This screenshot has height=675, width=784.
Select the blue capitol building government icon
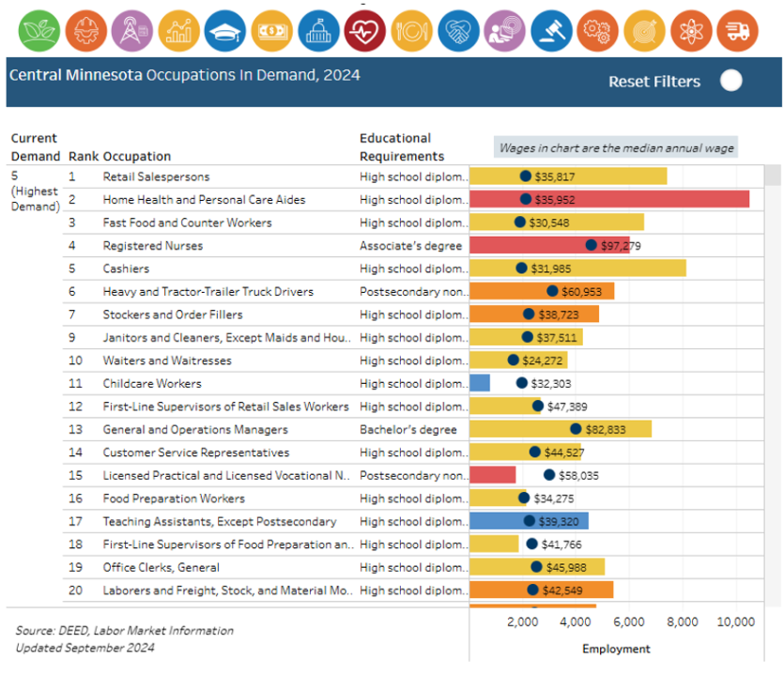click(318, 31)
